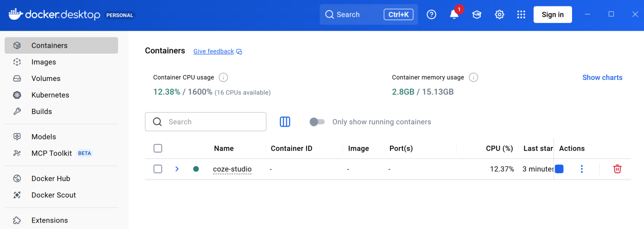Viewport: 644px width, 229px height.
Task: Click the Kubernetes wheel icon in sidebar
Action: click(x=17, y=95)
